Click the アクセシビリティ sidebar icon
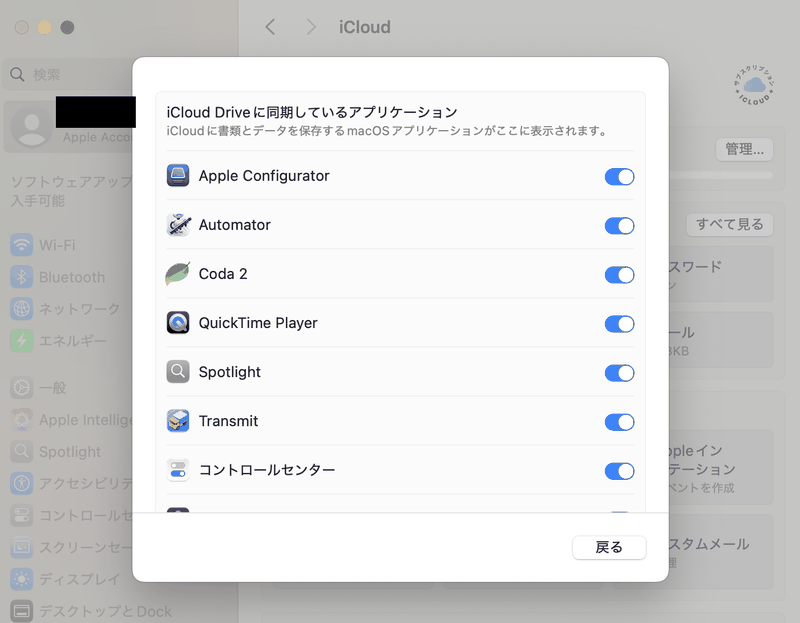The height and width of the screenshot is (623, 800). pyautogui.click(x=21, y=483)
